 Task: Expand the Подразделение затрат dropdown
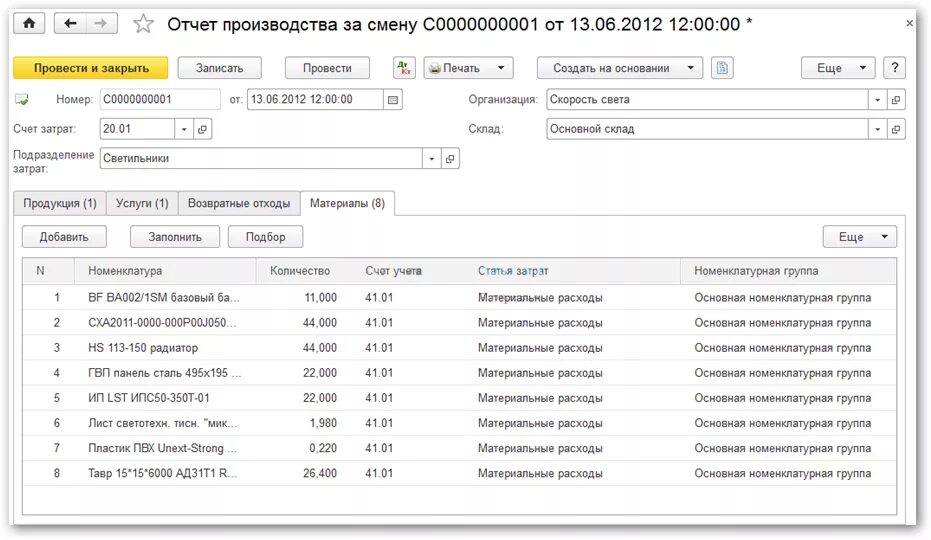point(432,159)
